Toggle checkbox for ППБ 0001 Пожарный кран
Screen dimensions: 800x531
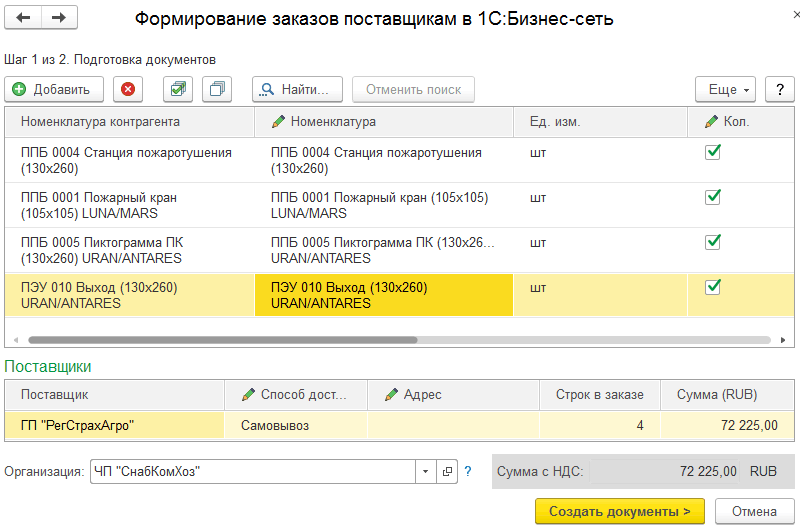(x=713, y=197)
